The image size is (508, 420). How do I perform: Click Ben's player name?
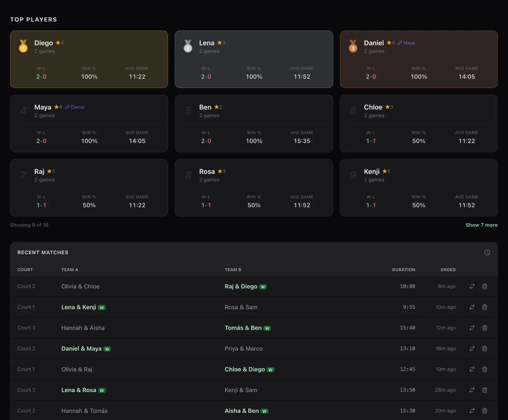(205, 107)
